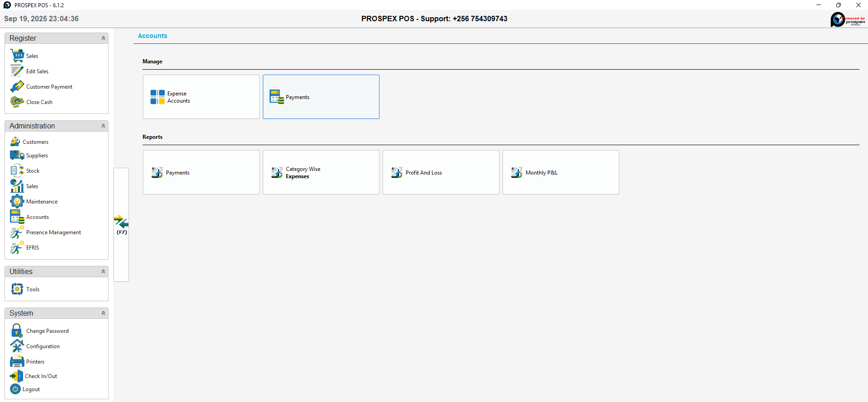868x402 pixels.
Task: Open Category Wise Expenses report
Action: (x=321, y=172)
